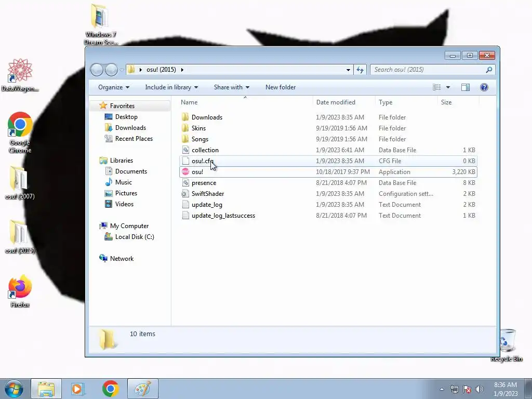Viewport: 532px width, 399px height.
Task: Open Windows Explorer from the taskbar
Action: pos(46,389)
